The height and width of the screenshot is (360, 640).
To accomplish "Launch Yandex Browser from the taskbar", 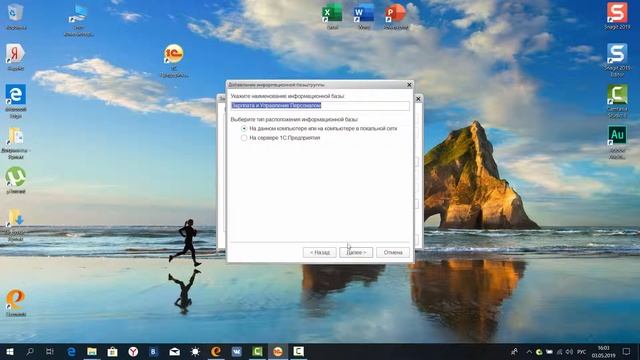I will (133, 351).
